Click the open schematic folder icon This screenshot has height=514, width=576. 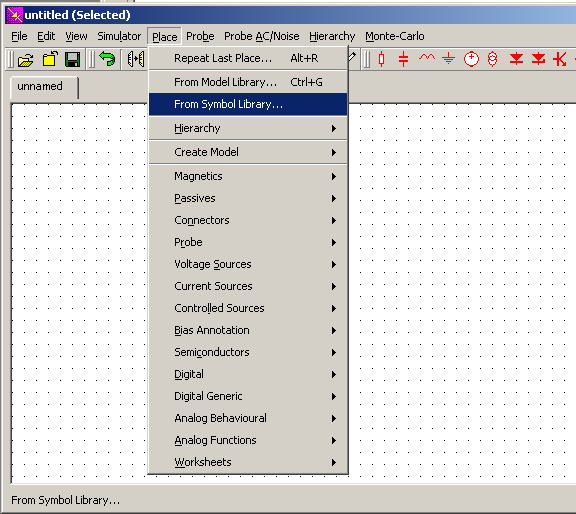[26, 59]
